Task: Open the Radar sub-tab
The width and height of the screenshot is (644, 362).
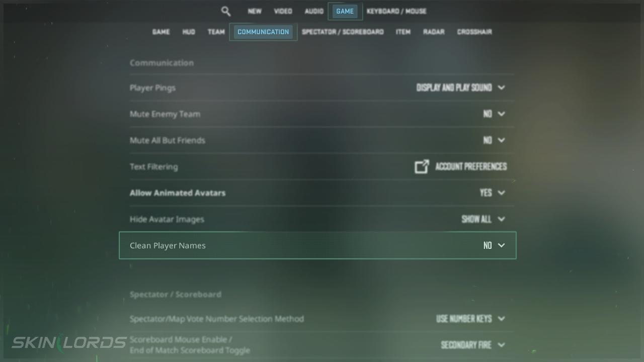Action: click(x=434, y=32)
